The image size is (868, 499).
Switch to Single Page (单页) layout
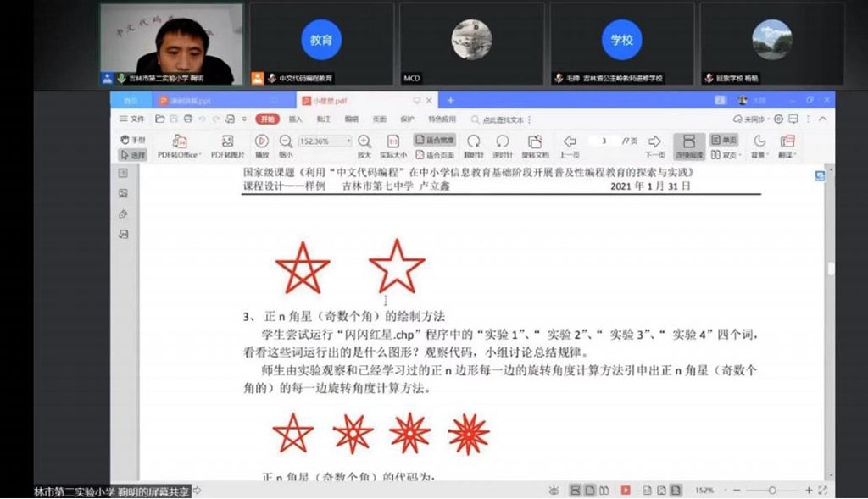pos(724,140)
